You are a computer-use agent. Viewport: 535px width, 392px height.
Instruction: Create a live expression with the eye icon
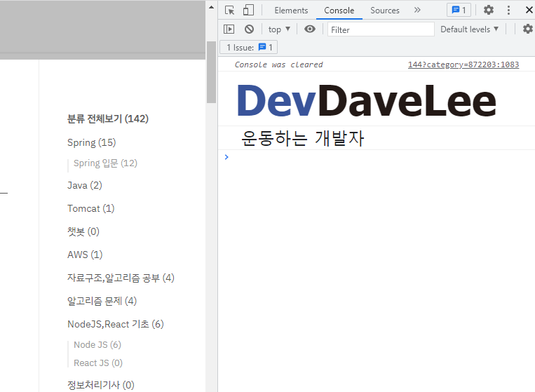[x=310, y=29]
